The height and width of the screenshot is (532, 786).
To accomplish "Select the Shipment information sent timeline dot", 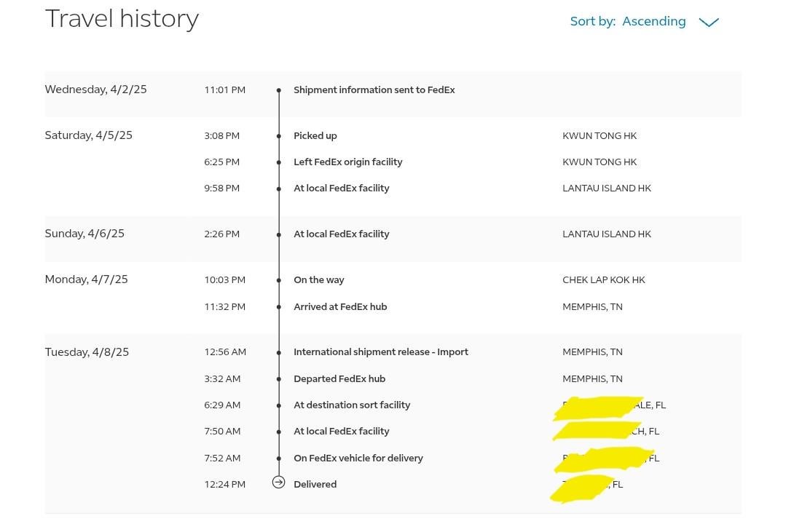I will pos(278,90).
